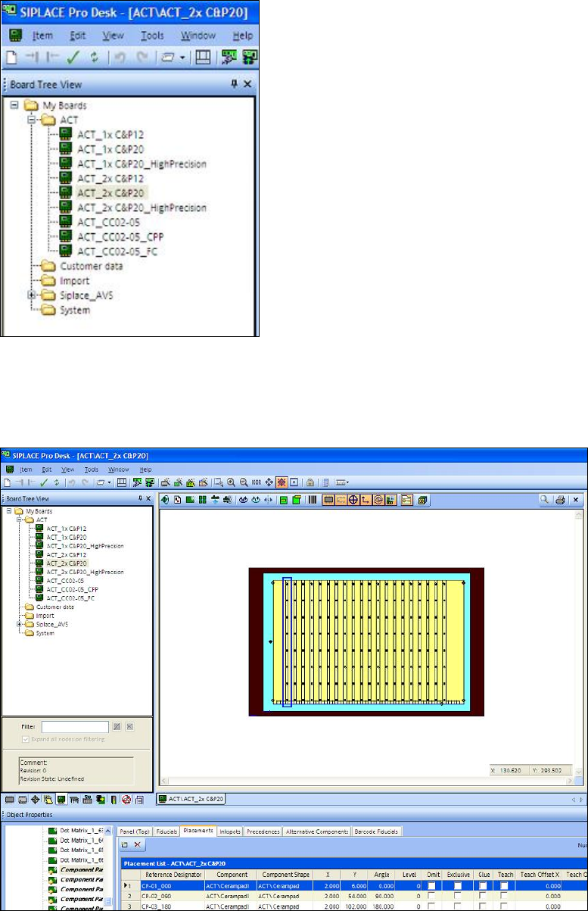Click the padlock icon in lower toolbar

[311, 482]
